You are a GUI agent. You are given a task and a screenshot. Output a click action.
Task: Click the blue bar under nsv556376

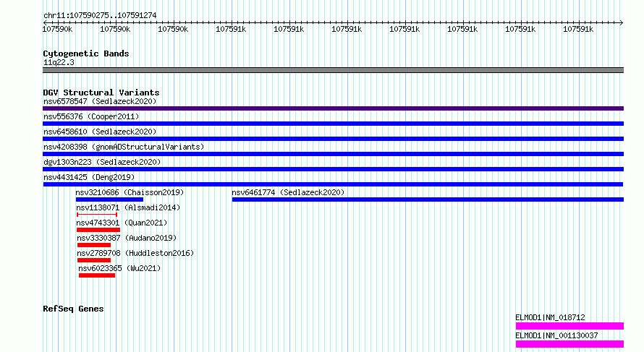[x=333, y=124]
